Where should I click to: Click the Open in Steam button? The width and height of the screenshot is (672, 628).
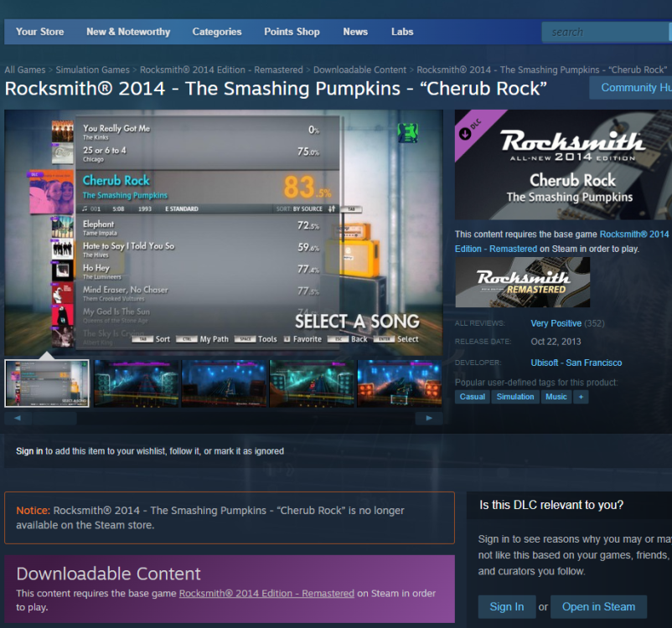point(598,607)
